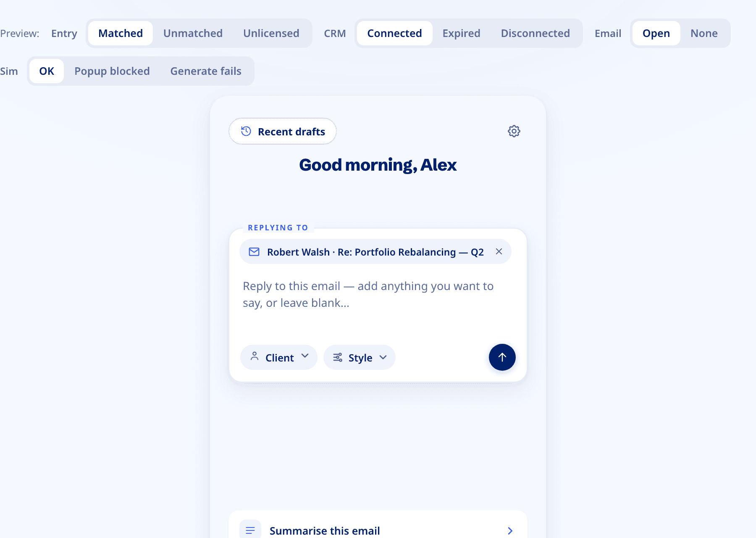The height and width of the screenshot is (538, 756).
Task: Expand the Client dropdown chevron
Action: pos(305,356)
